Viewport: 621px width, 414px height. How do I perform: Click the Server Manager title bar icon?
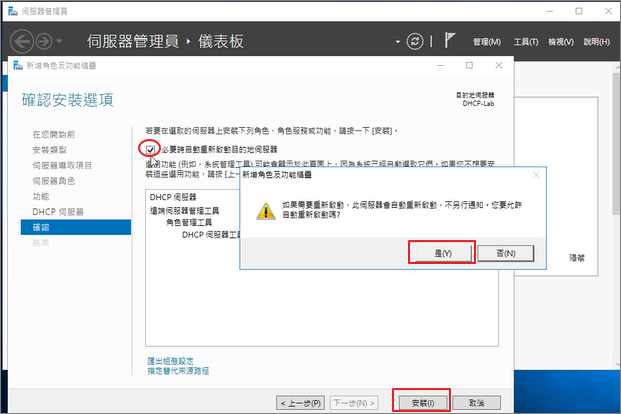[x=13, y=11]
